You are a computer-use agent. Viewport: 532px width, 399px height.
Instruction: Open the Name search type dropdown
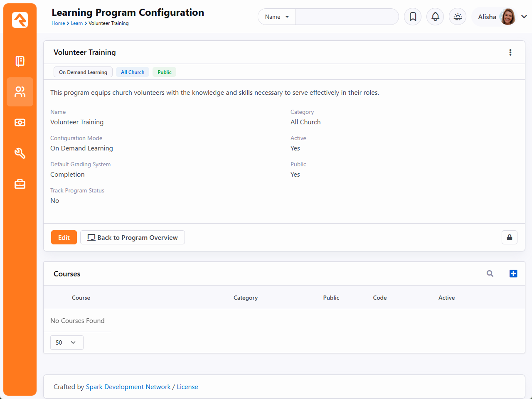click(x=277, y=17)
